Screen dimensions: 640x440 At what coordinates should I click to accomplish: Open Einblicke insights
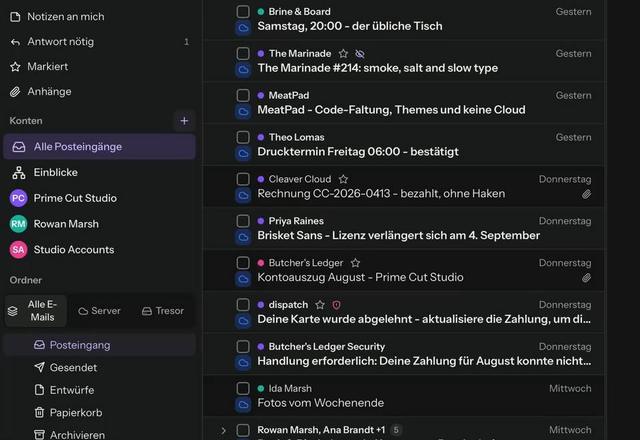tap(99, 172)
